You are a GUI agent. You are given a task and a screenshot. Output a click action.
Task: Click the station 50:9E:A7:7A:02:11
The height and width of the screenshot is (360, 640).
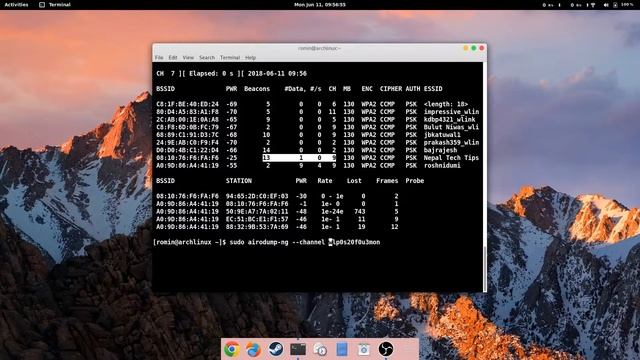(x=257, y=211)
